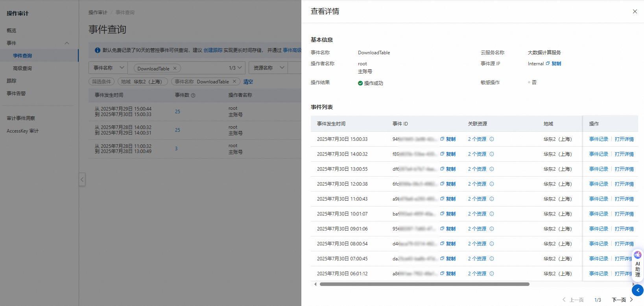This screenshot has width=644, height=306.
Task: Open the 创建跟踪 link in banner
Action: point(213,50)
